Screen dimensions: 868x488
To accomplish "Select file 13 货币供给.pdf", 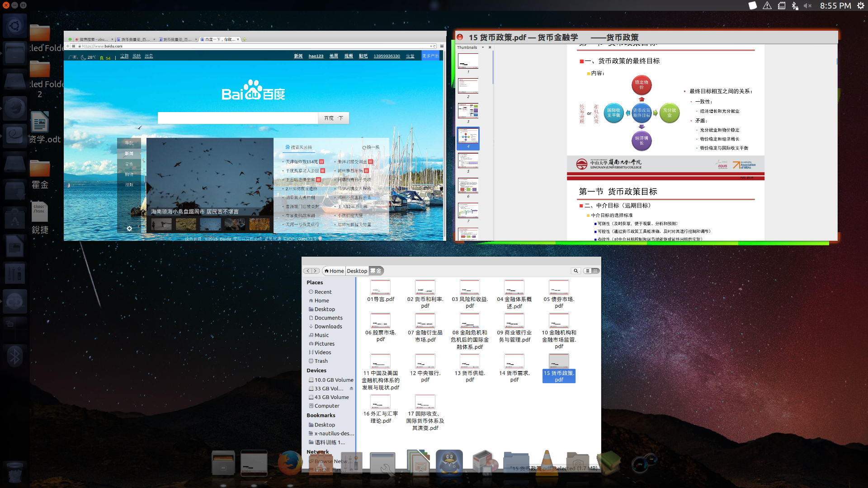I will coord(470,369).
